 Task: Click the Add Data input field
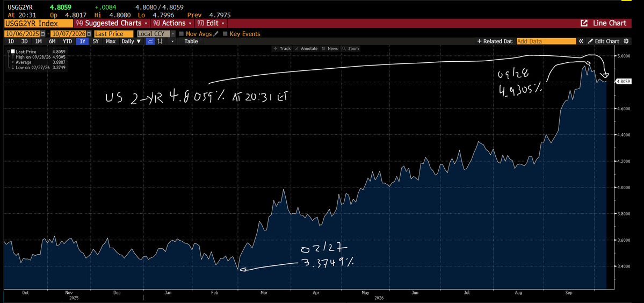click(546, 41)
